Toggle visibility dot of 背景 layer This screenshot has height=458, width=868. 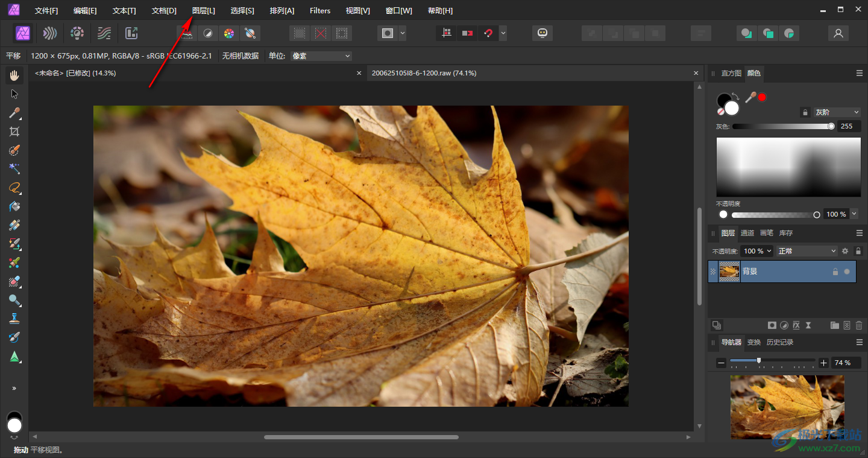(847, 272)
